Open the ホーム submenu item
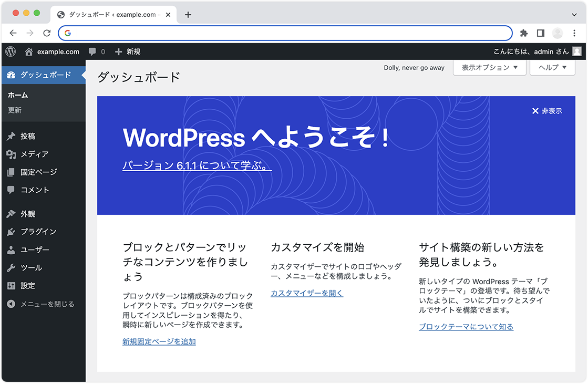This screenshot has height=384, width=588. coord(18,95)
